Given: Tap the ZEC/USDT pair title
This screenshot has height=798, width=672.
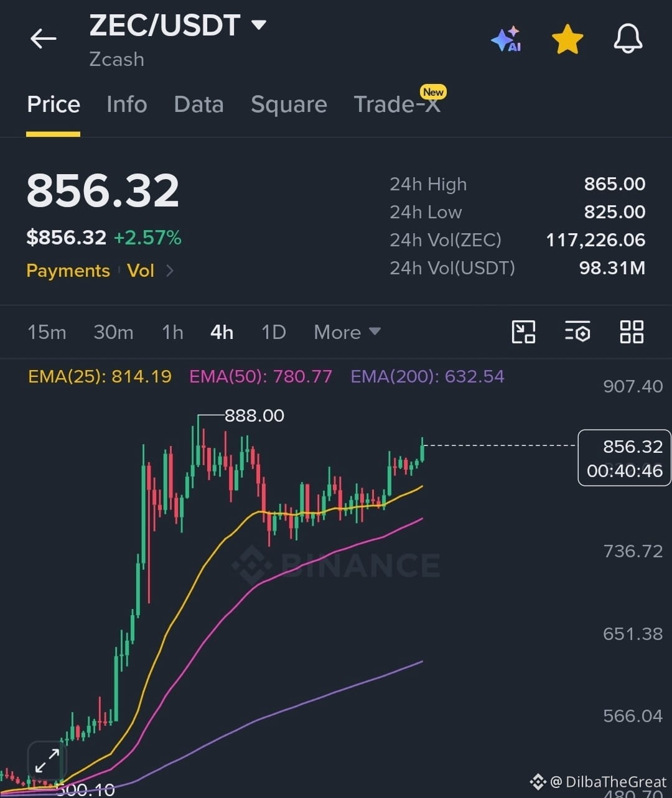Looking at the screenshot, I should click(165, 26).
